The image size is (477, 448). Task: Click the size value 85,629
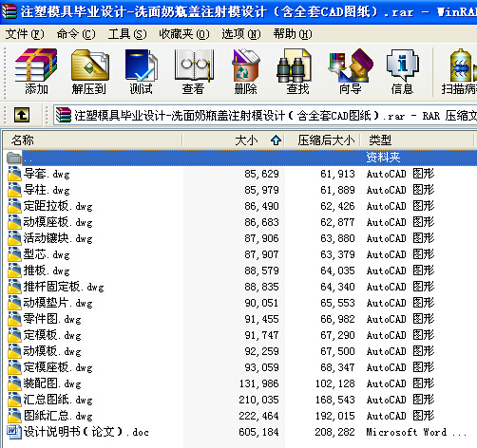pyautogui.click(x=261, y=174)
